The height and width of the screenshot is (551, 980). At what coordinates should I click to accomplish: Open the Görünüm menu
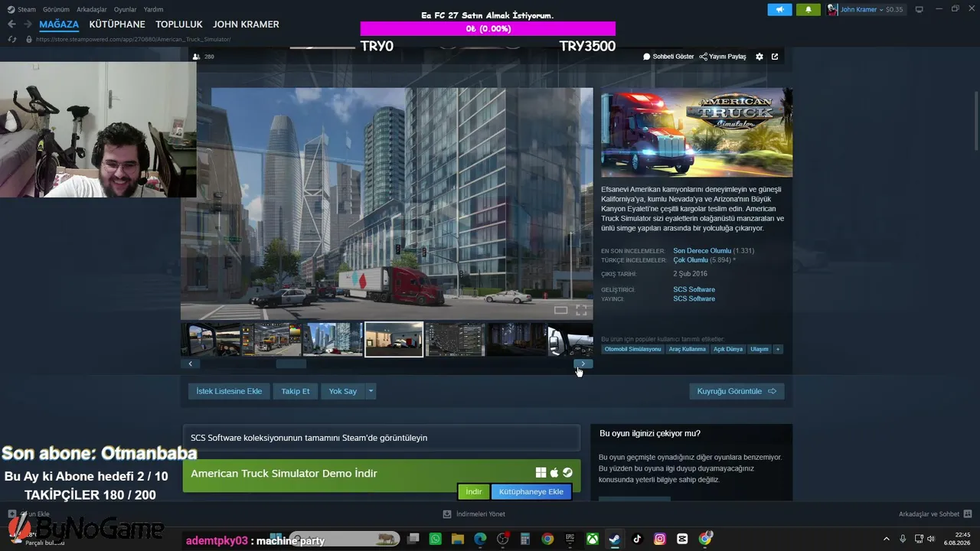point(56,9)
